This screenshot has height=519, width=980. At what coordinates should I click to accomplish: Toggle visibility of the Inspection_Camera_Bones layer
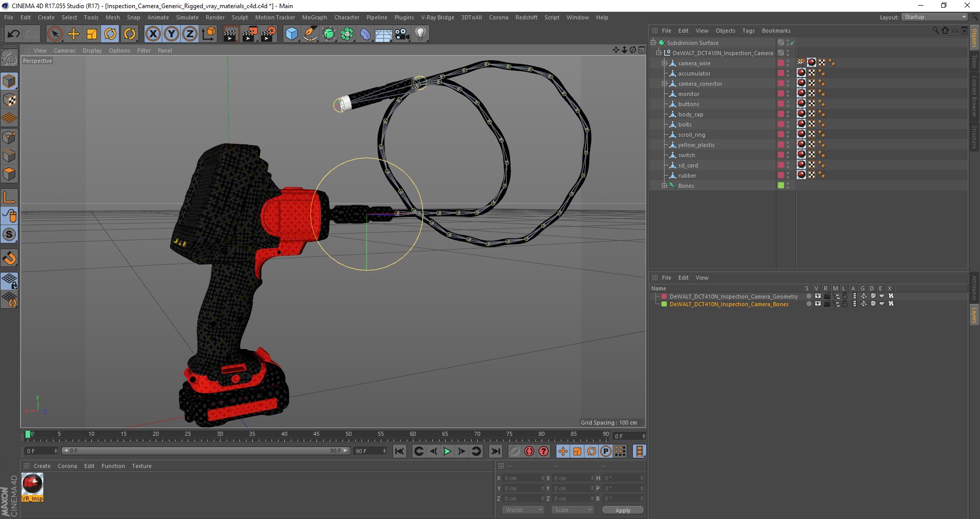tap(818, 304)
